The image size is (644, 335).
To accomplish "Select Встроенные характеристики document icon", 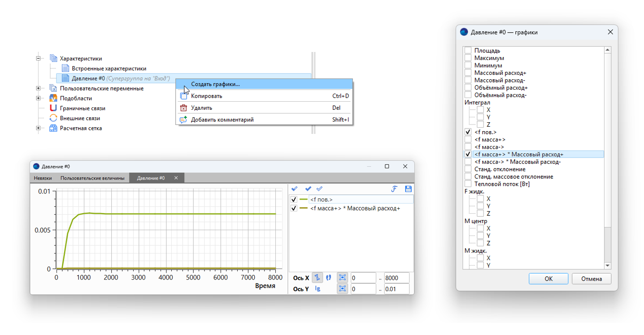I will coord(65,69).
